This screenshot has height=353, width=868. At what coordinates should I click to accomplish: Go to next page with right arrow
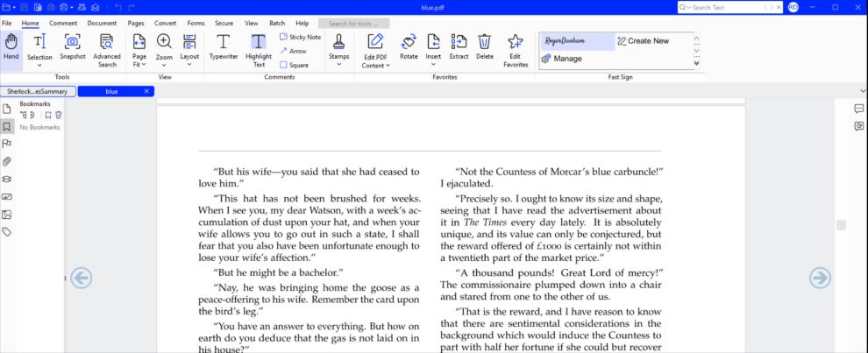coord(820,278)
